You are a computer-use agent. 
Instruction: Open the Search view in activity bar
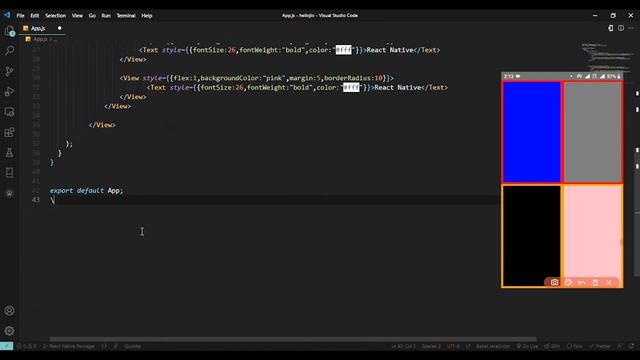(x=9, y=51)
